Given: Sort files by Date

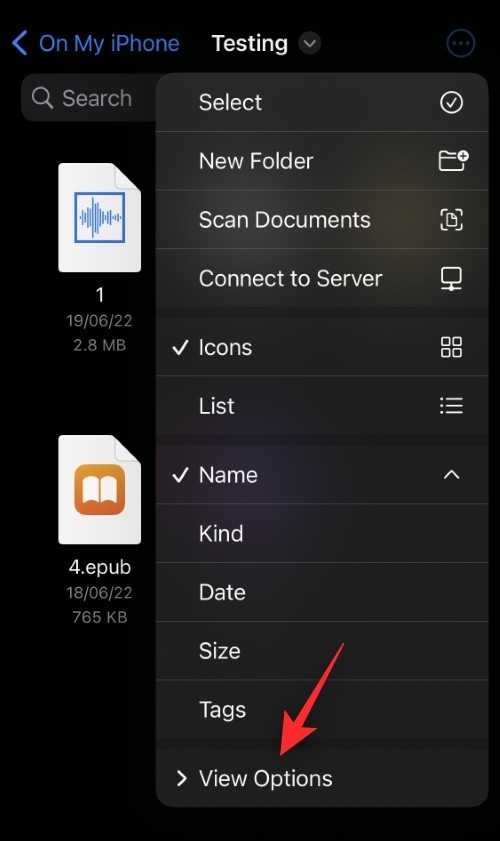Looking at the screenshot, I should point(322,592).
